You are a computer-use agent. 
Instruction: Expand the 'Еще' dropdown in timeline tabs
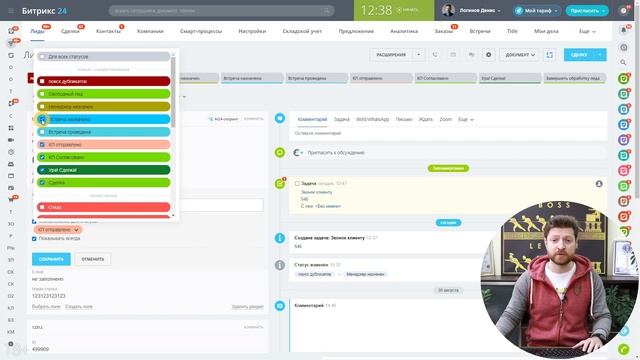pyautogui.click(x=466, y=120)
